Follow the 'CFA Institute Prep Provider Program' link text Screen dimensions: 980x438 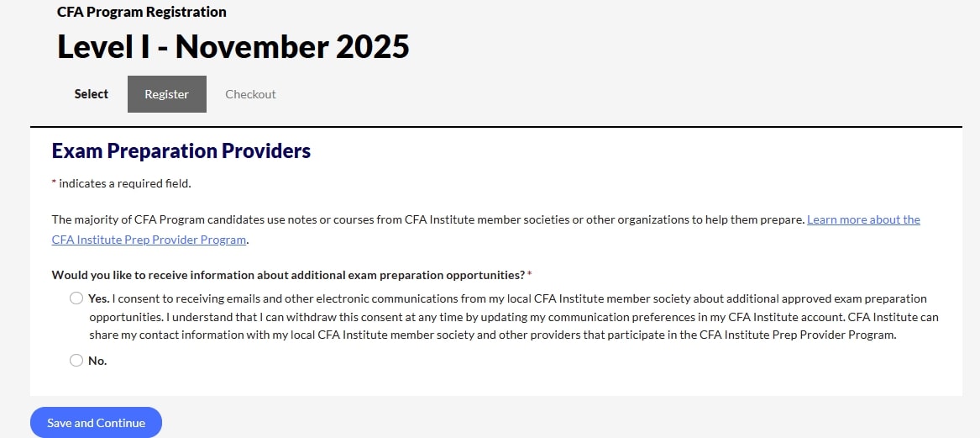(x=149, y=240)
